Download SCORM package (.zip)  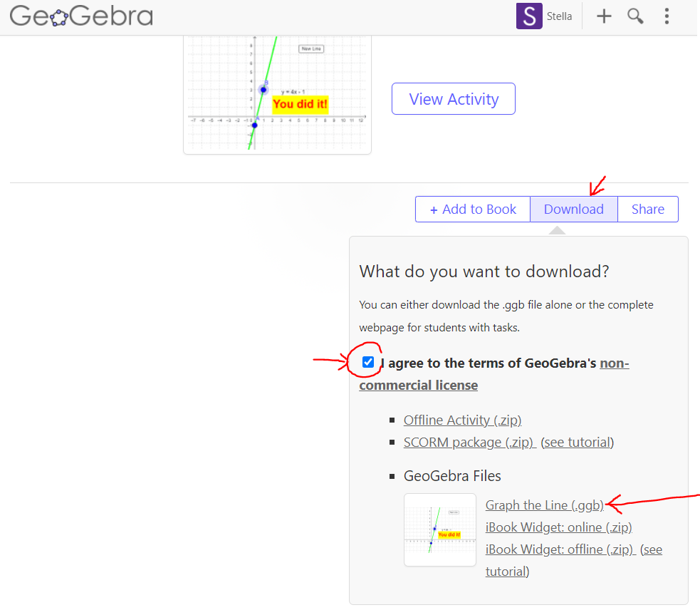pos(469,443)
